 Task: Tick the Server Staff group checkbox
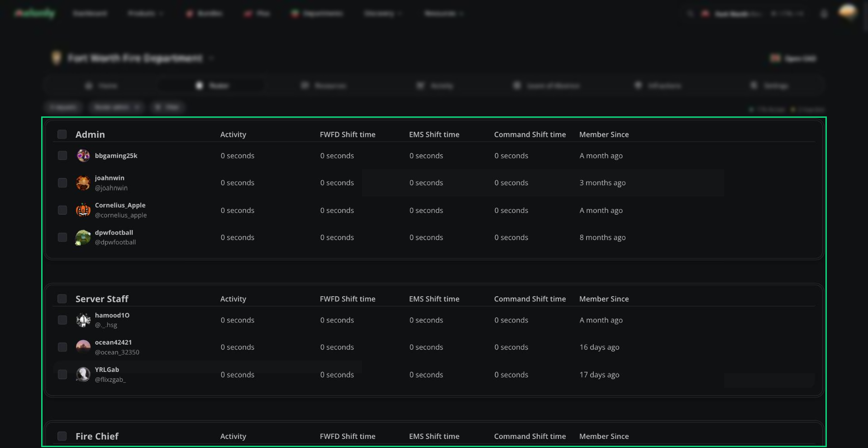(x=62, y=299)
